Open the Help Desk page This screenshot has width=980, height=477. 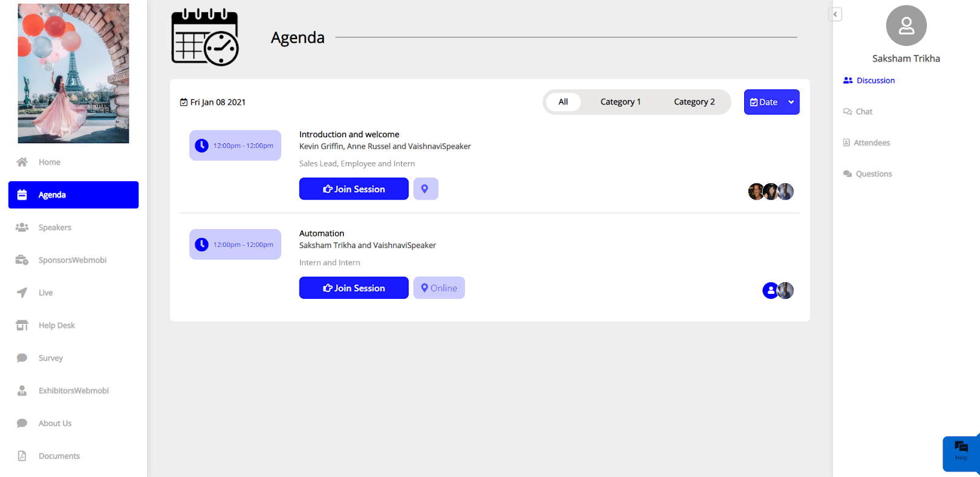click(x=56, y=325)
